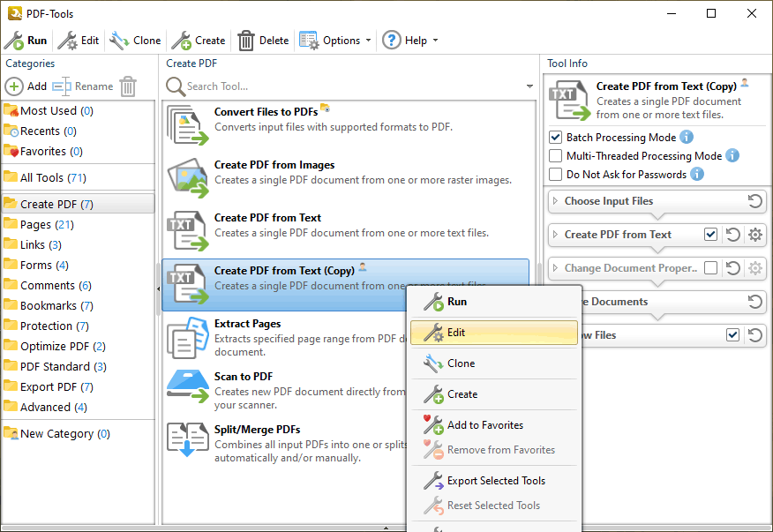The width and height of the screenshot is (773, 532).
Task: Click the Convert Files to PDFs tool icon
Action: tap(187, 125)
